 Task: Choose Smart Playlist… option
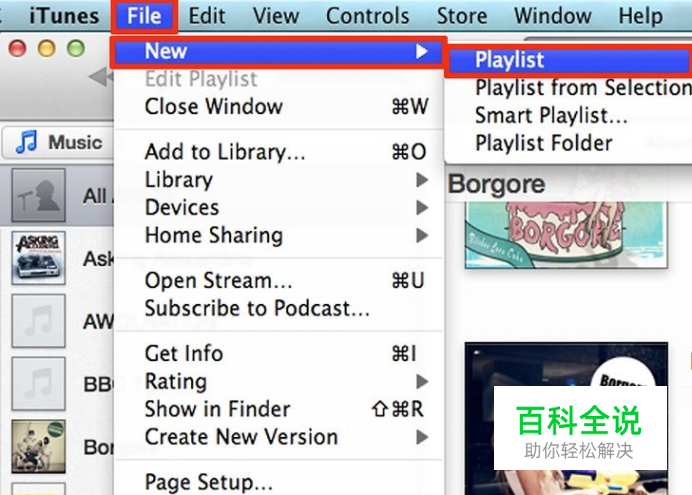click(x=568, y=116)
